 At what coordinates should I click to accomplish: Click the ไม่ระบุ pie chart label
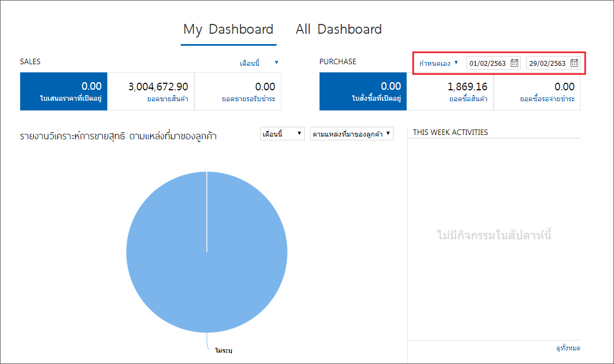click(223, 350)
